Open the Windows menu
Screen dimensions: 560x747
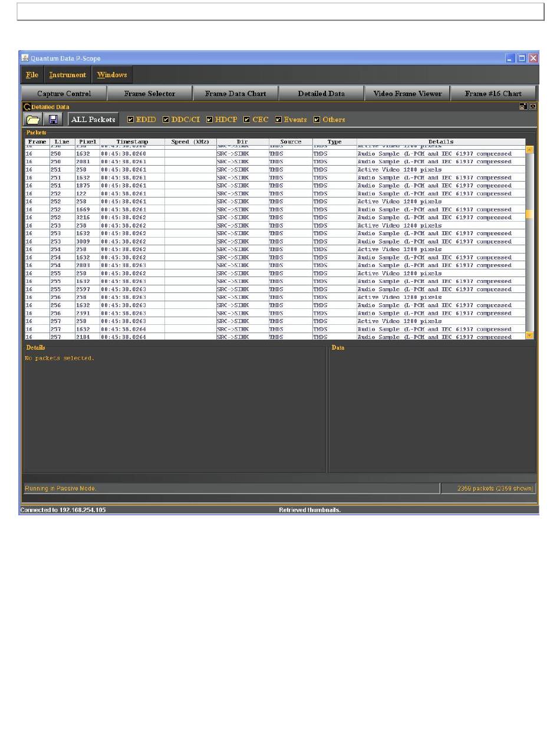click(x=112, y=75)
